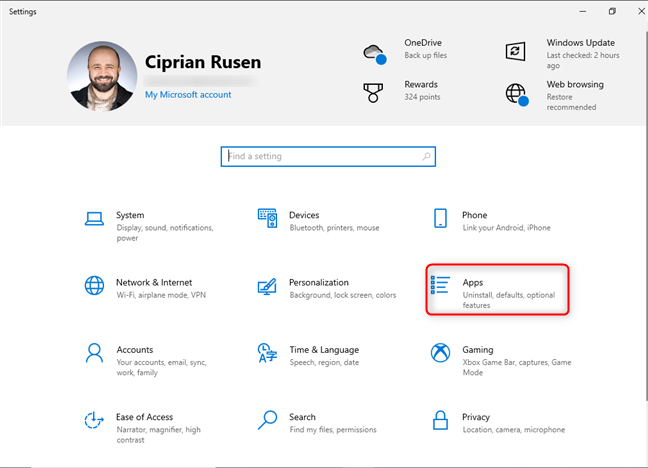Click 'Bluetooth, printers, mouse' description
The image size is (648, 468).
[x=334, y=228]
